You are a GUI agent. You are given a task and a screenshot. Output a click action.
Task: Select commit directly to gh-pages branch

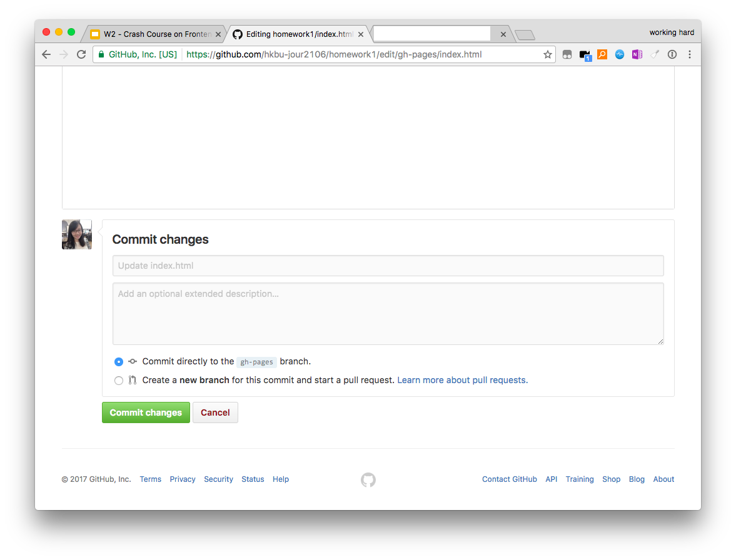pyautogui.click(x=119, y=362)
